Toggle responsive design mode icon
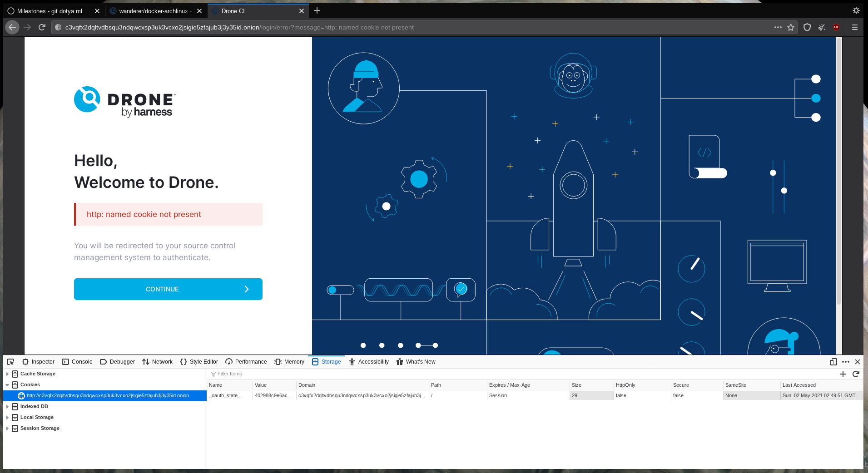The height and width of the screenshot is (473, 868). click(x=833, y=362)
